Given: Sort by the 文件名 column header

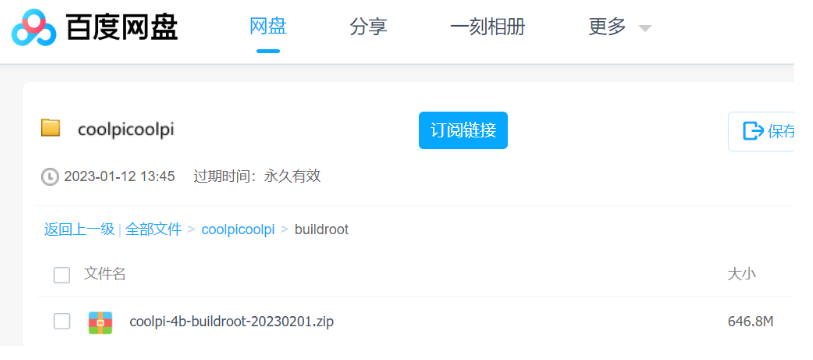Looking at the screenshot, I should tap(105, 274).
